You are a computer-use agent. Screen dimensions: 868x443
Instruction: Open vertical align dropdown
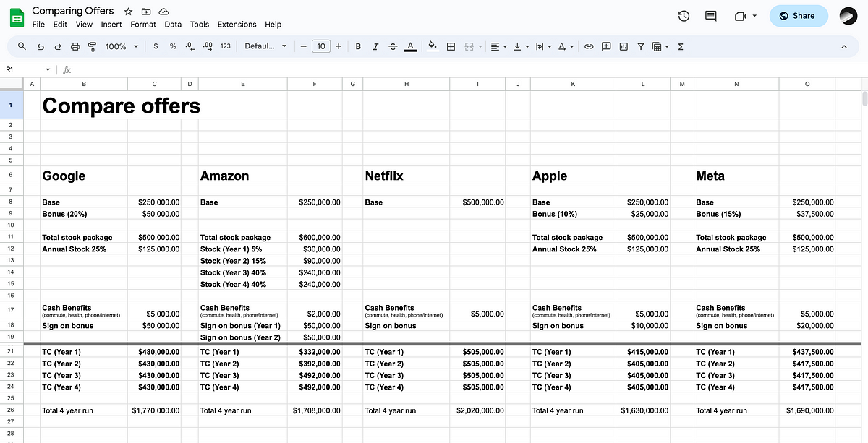tap(521, 46)
